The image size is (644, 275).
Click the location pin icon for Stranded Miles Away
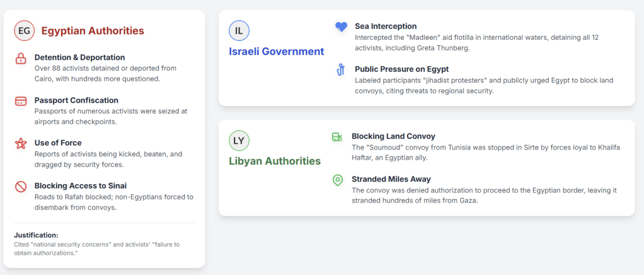[337, 180]
